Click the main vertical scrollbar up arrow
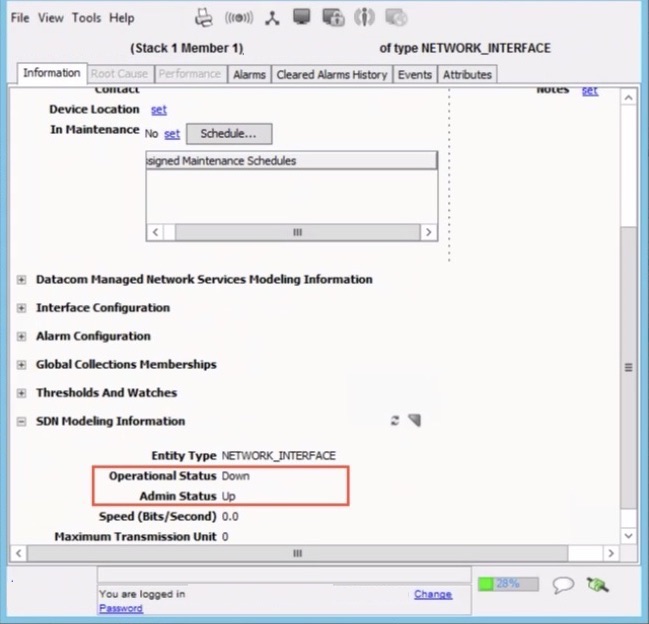 (628, 98)
